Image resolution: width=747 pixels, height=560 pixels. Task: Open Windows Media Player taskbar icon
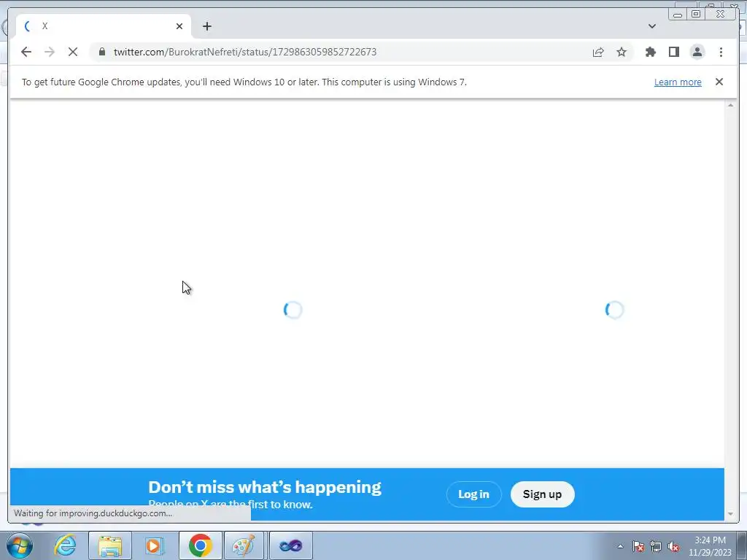[154, 545]
